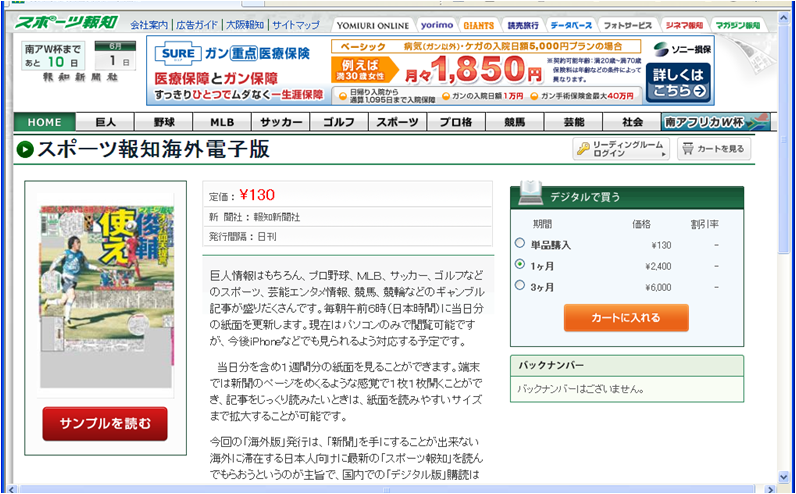The height and width of the screenshot is (494, 796).
Task: Click the cart icon on カートを見る
Action: [x=688, y=149]
